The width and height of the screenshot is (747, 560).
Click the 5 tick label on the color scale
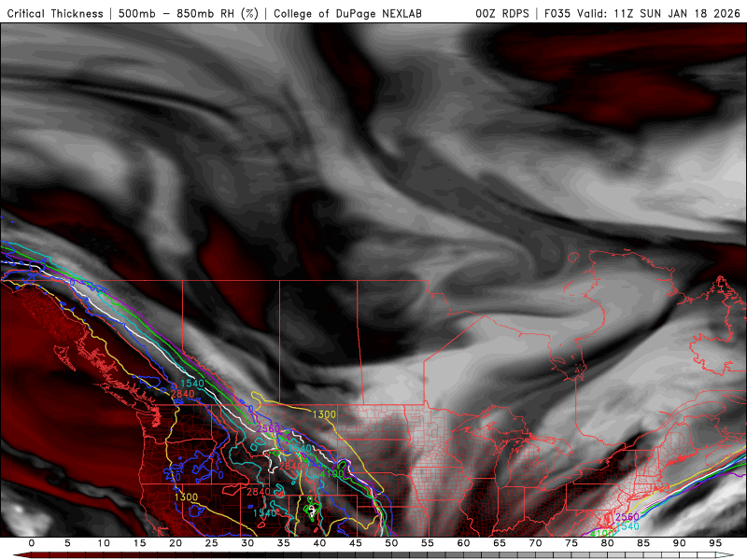coord(67,543)
